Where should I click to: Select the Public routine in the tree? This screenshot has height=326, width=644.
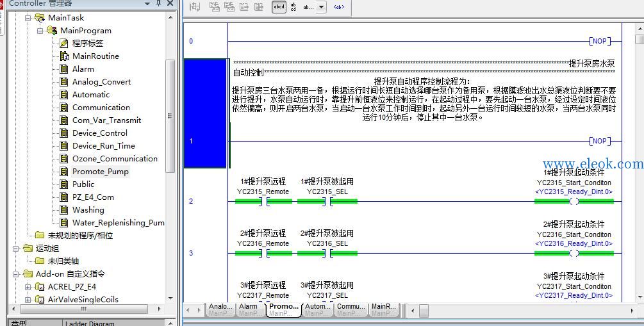coord(83,184)
